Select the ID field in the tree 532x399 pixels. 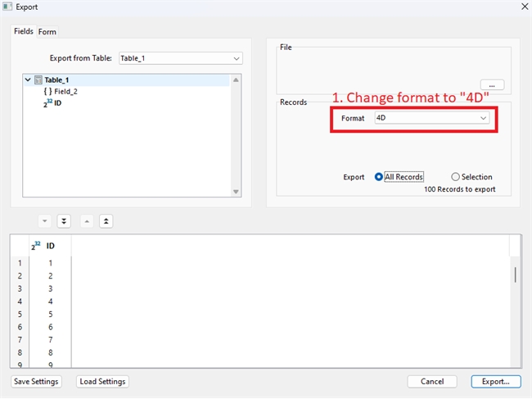pyautogui.click(x=57, y=103)
